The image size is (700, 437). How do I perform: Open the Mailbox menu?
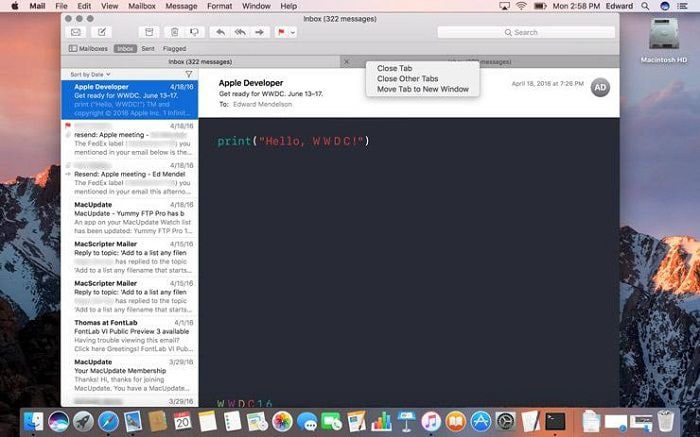click(x=142, y=6)
